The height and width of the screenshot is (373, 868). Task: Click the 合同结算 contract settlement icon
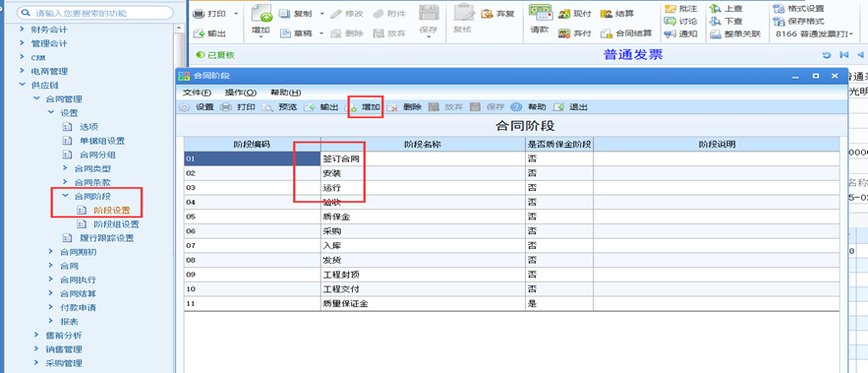coord(607,33)
